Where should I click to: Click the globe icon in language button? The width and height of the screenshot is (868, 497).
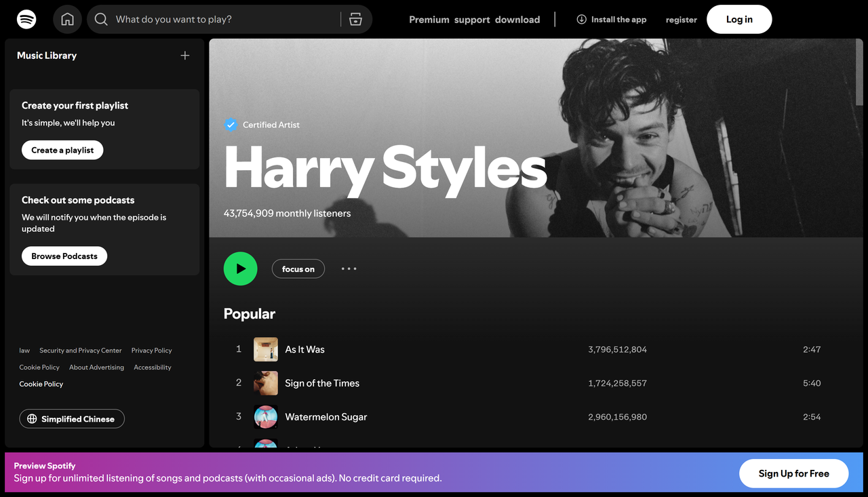click(x=32, y=419)
